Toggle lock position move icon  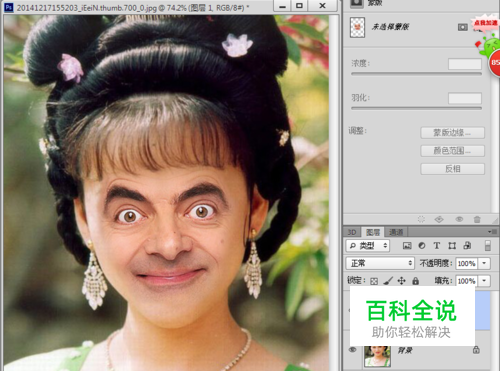[402, 281]
